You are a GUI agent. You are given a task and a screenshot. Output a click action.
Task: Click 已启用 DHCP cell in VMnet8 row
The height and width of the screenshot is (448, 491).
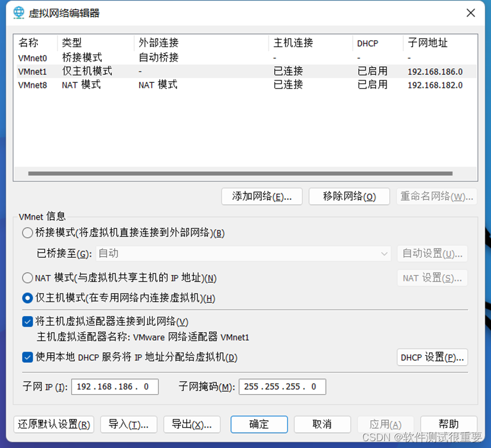pyautogui.click(x=372, y=85)
